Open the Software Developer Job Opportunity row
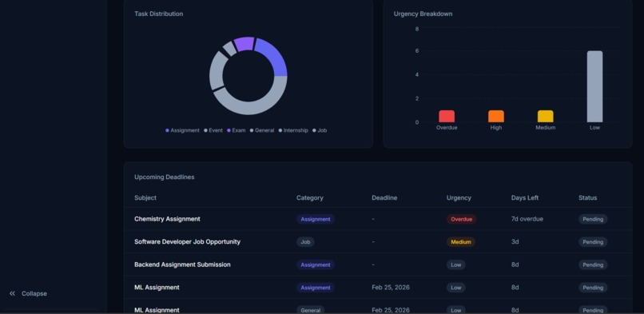Viewport: 644px width, 314px height. pos(378,242)
